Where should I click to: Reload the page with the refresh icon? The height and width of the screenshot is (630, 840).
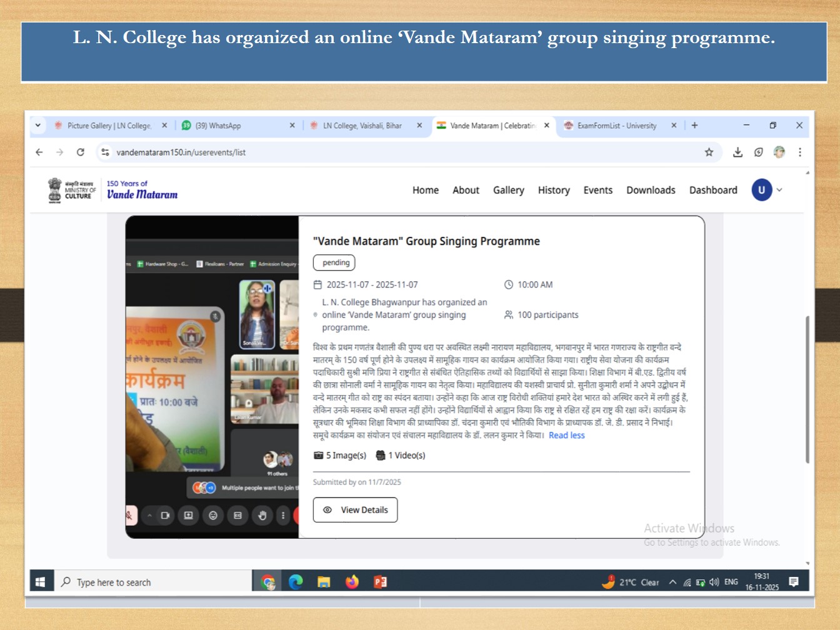click(81, 152)
